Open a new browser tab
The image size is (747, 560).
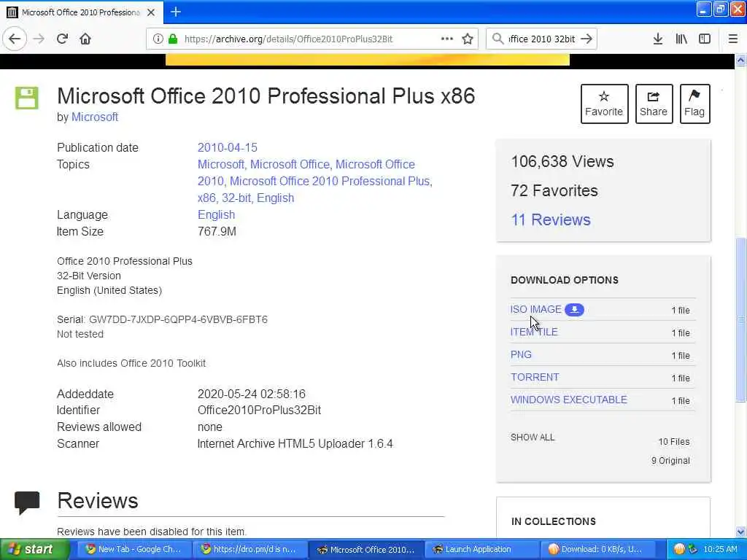[176, 12]
